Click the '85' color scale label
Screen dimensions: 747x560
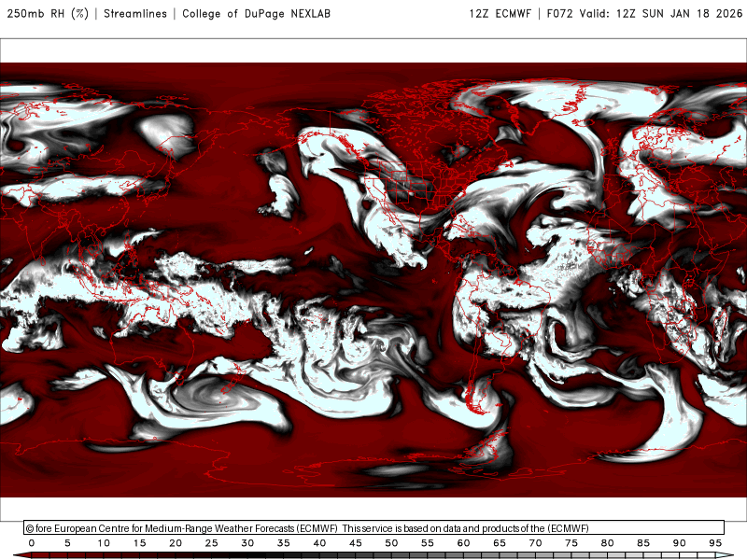(643, 543)
